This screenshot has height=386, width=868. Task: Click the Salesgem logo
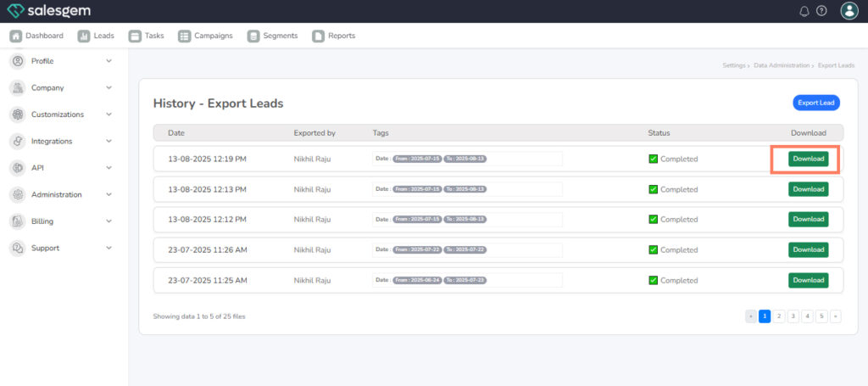point(47,11)
